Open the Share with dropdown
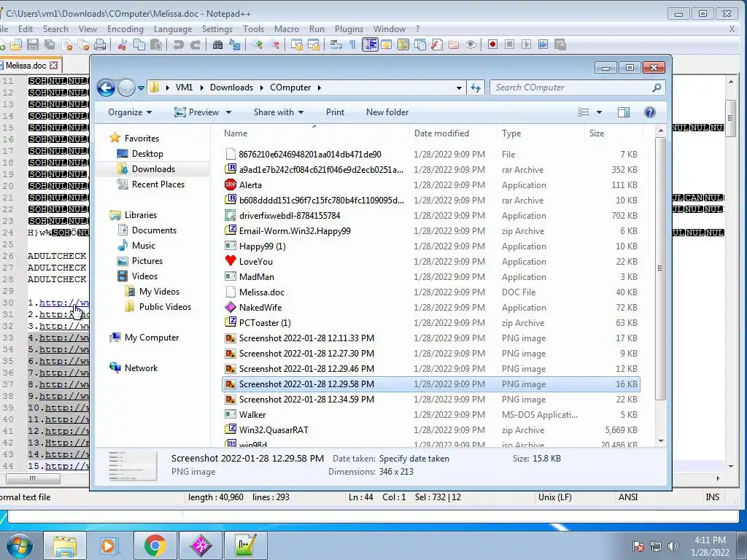The image size is (747, 560). [x=278, y=112]
